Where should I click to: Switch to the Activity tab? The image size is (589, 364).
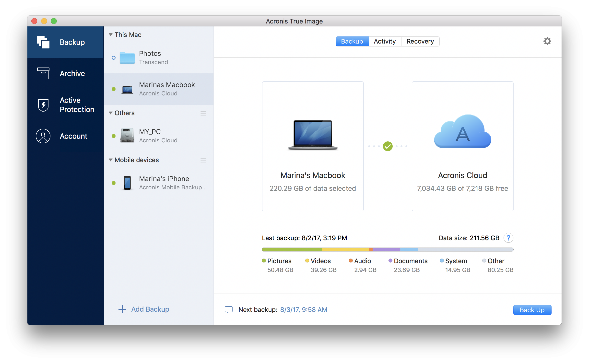(x=385, y=41)
